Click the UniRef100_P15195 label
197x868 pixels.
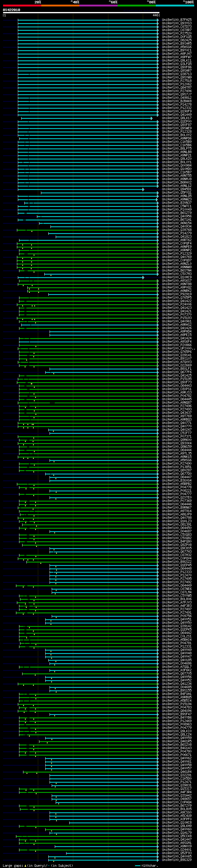176,379
